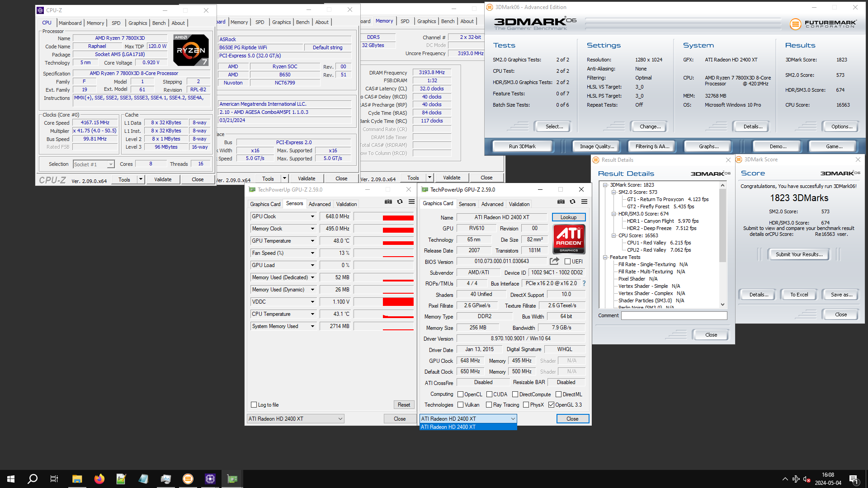
Task: Click Image Quality... button
Action: (597, 146)
